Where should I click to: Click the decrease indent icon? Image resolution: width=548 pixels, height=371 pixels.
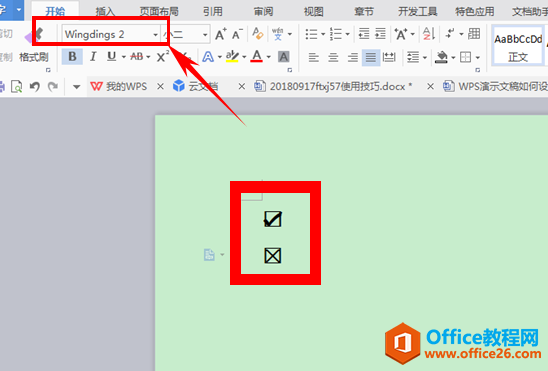coord(364,34)
